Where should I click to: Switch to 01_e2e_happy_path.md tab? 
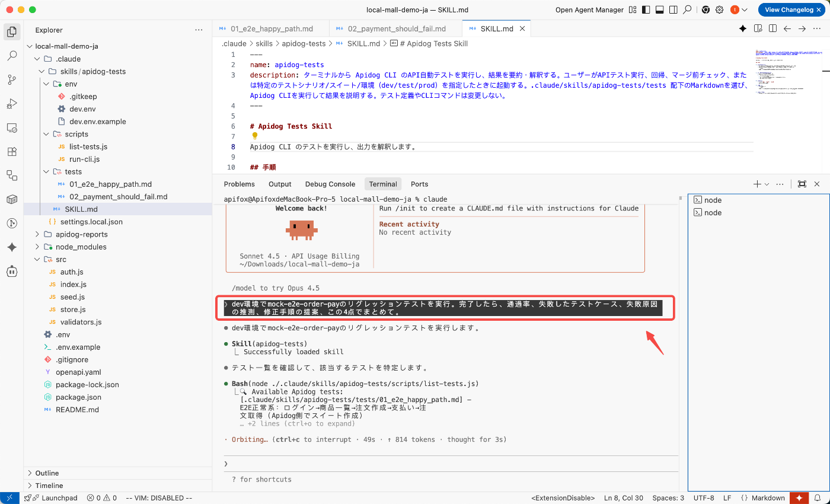[271, 28]
